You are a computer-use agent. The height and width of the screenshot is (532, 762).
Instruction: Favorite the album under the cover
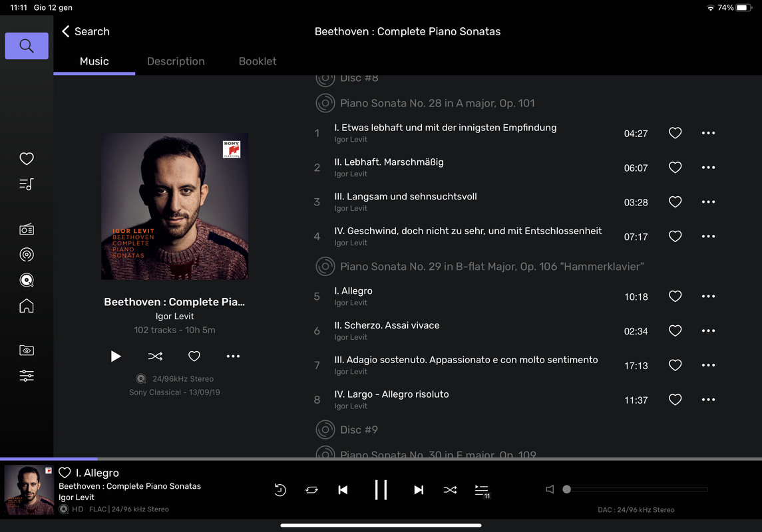pyautogui.click(x=194, y=356)
